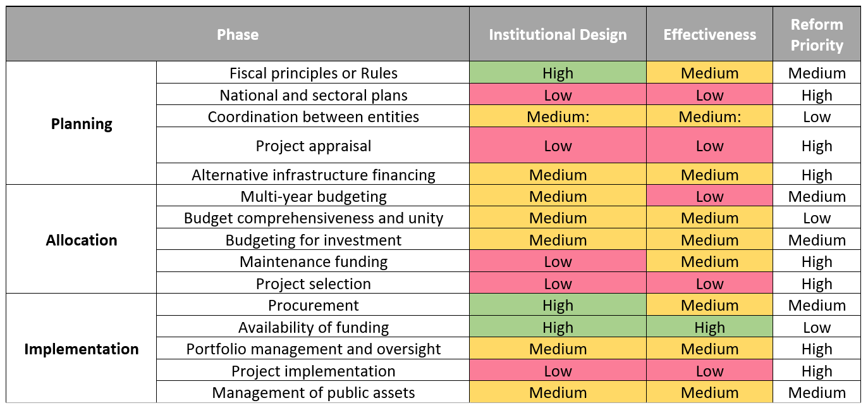Click the Reform Priority header cell
Viewport: 868px width, 410px height.
click(817, 35)
